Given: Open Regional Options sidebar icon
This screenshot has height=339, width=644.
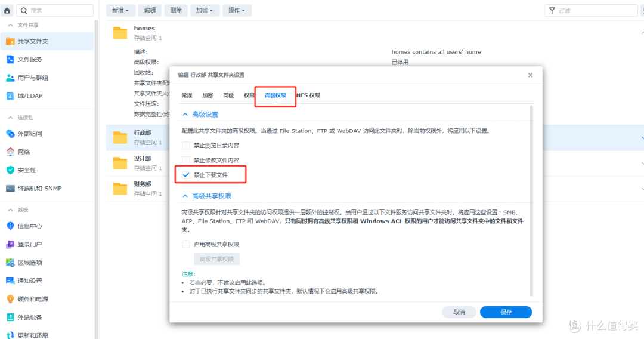Looking at the screenshot, I should 10,263.
